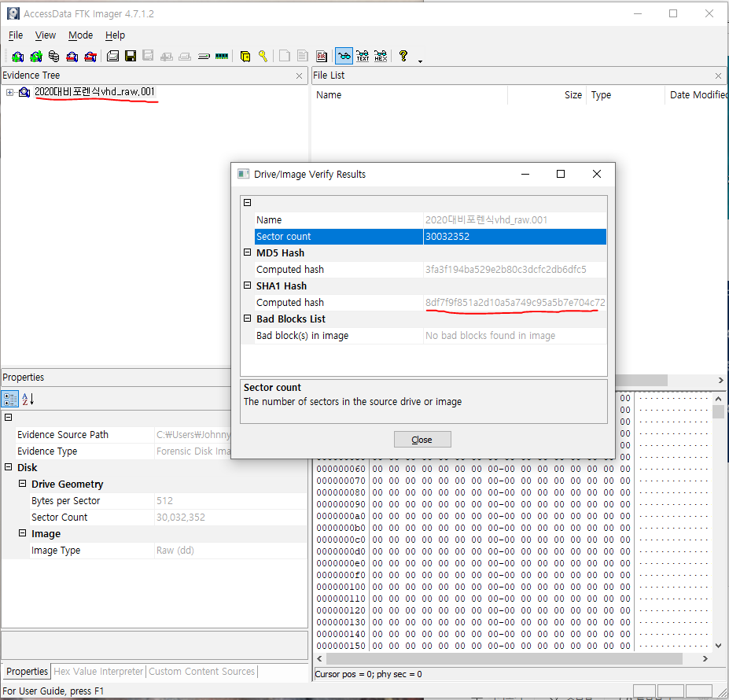Click the FTK Imager title bar icon

pyautogui.click(x=13, y=13)
